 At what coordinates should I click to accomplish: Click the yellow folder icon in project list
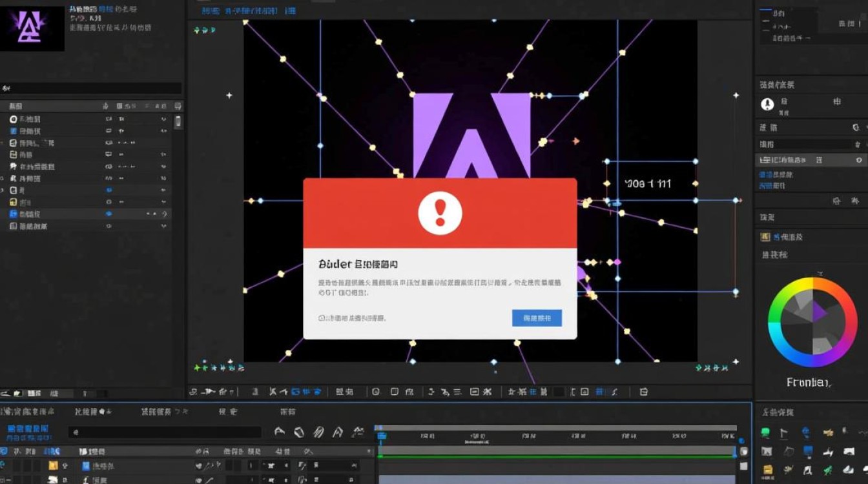[x=13, y=202]
